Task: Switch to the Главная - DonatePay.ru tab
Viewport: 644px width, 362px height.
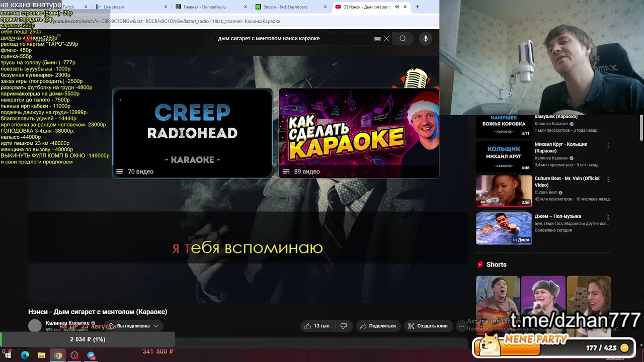Action: 211,7
